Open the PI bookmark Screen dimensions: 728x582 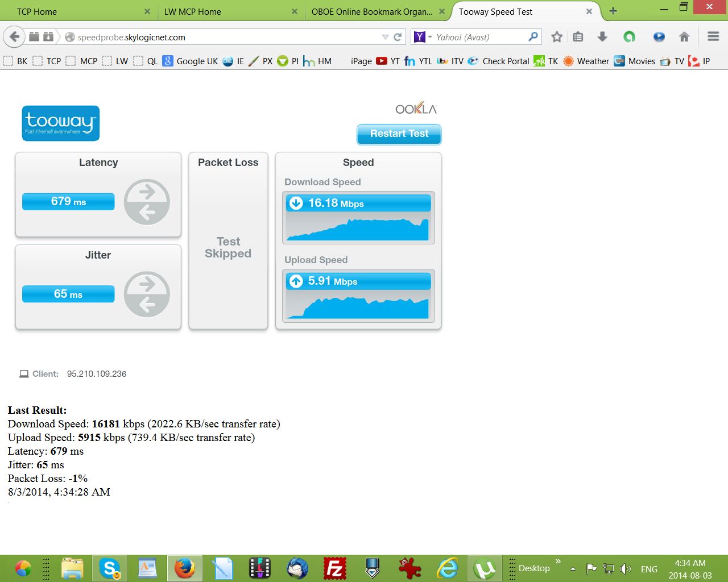pos(288,61)
